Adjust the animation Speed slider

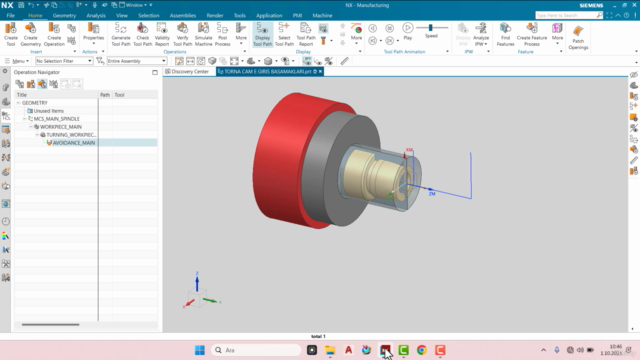click(x=431, y=28)
